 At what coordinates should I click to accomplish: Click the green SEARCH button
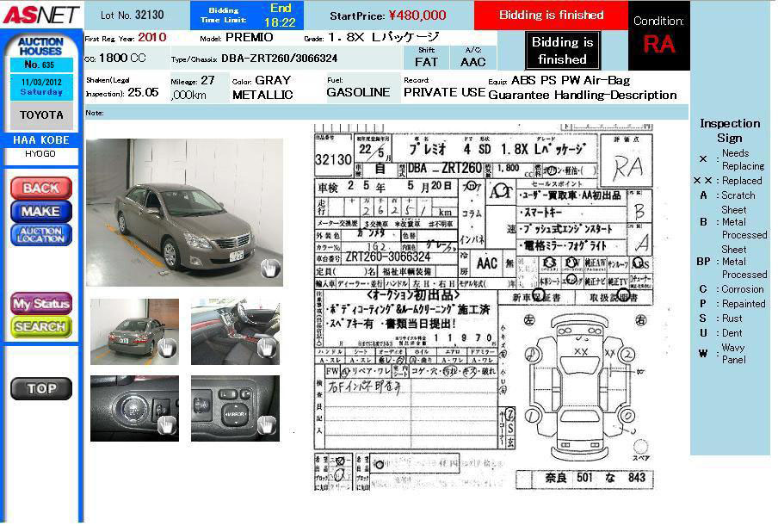tap(41, 327)
